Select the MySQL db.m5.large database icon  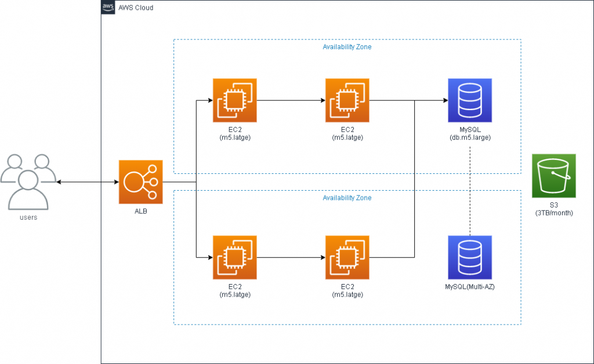click(470, 100)
